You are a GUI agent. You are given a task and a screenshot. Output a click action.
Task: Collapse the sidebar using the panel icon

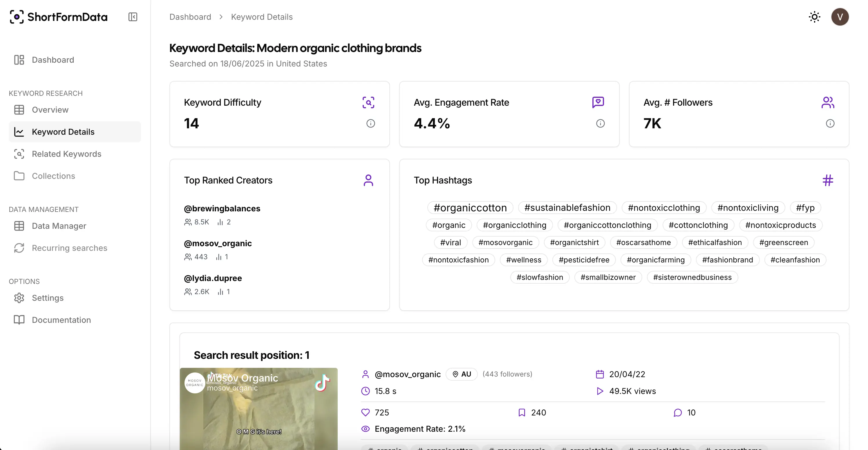132,17
